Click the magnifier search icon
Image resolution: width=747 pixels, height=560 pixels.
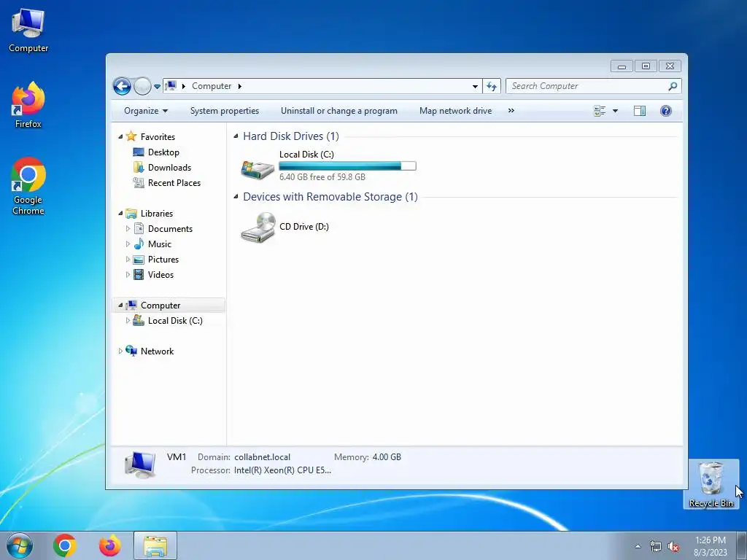click(673, 86)
